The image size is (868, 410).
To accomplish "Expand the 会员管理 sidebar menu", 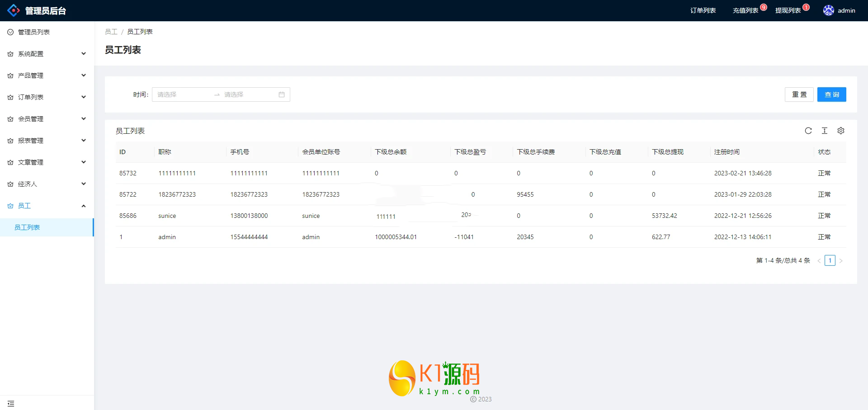I will pos(47,119).
